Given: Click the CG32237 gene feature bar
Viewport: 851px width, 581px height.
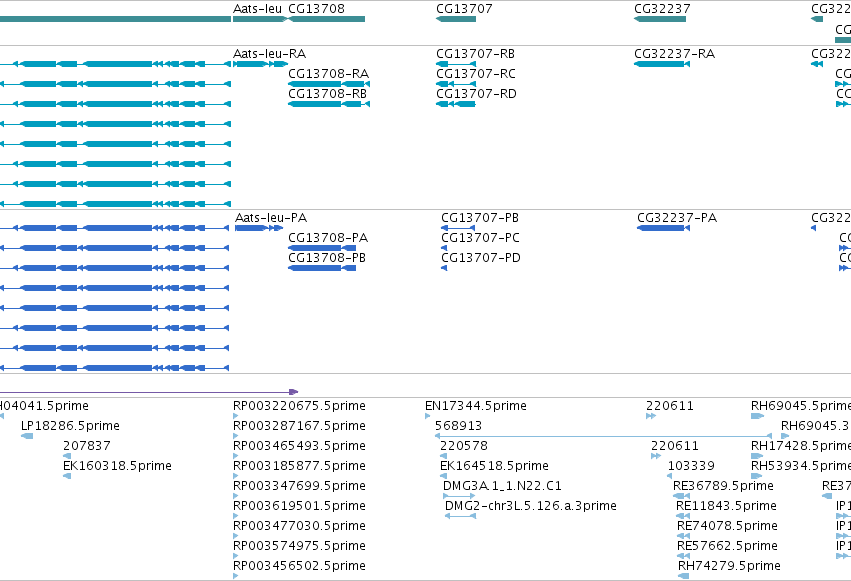Looking at the screenshot, I should [x=660, y=19].
